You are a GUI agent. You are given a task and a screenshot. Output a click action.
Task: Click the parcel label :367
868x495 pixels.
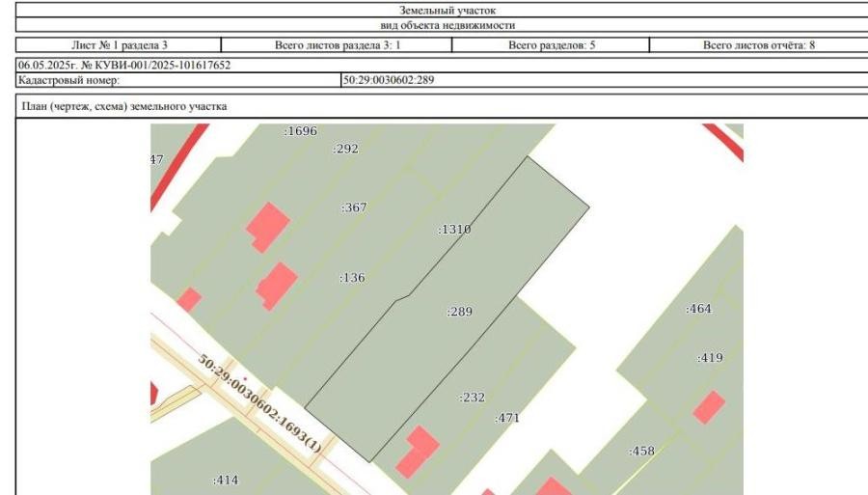tap(354, 207)
